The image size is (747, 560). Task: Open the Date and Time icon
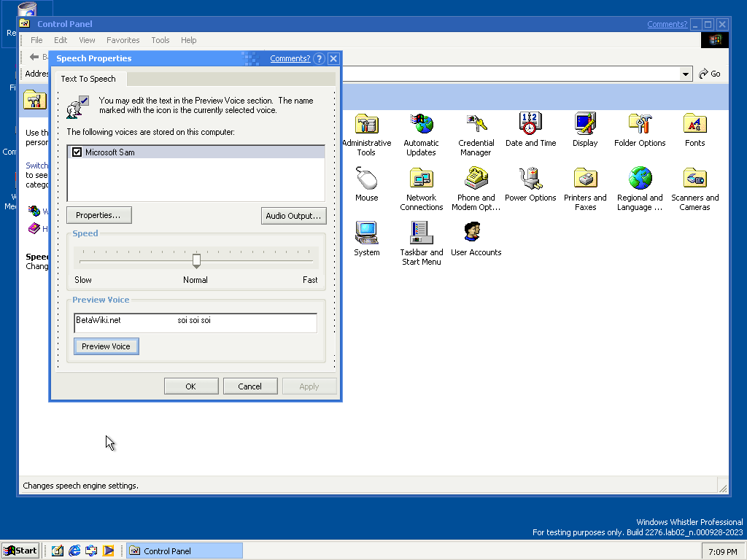(x=530, y=124)
